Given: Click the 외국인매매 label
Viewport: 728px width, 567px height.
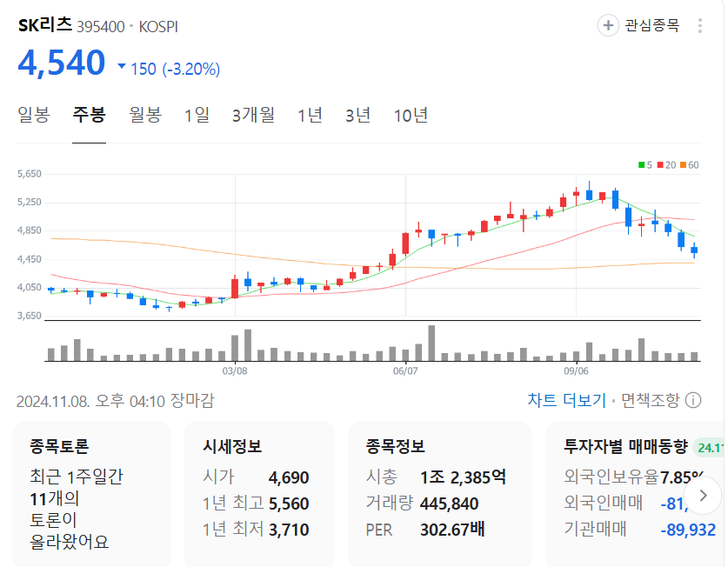Looking at the screenshot, I should [603, 503].
